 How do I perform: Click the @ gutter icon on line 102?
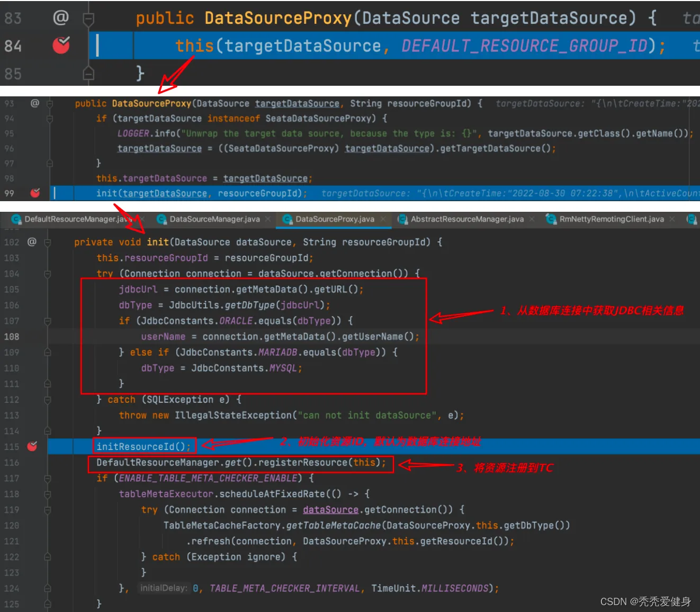32,242
